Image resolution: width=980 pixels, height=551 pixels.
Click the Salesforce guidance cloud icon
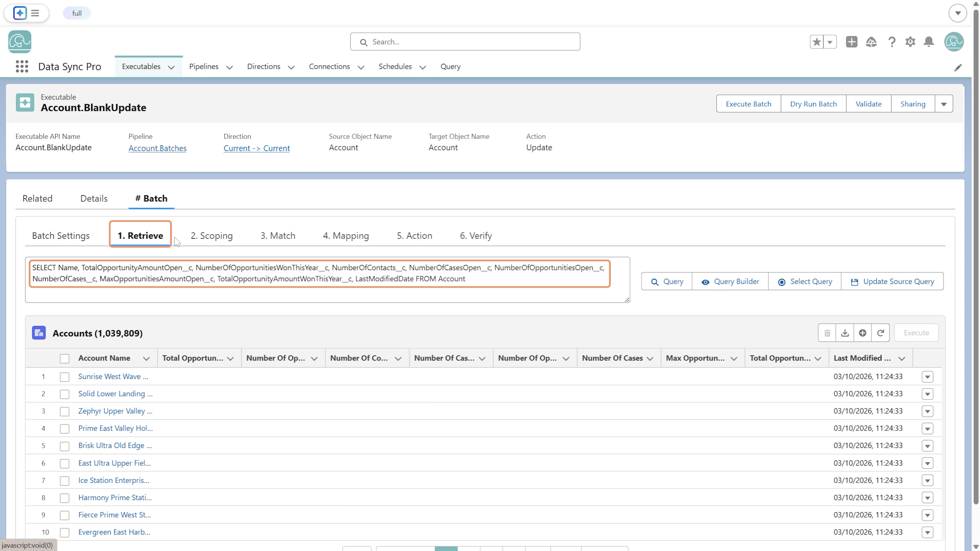coord(871,42)
